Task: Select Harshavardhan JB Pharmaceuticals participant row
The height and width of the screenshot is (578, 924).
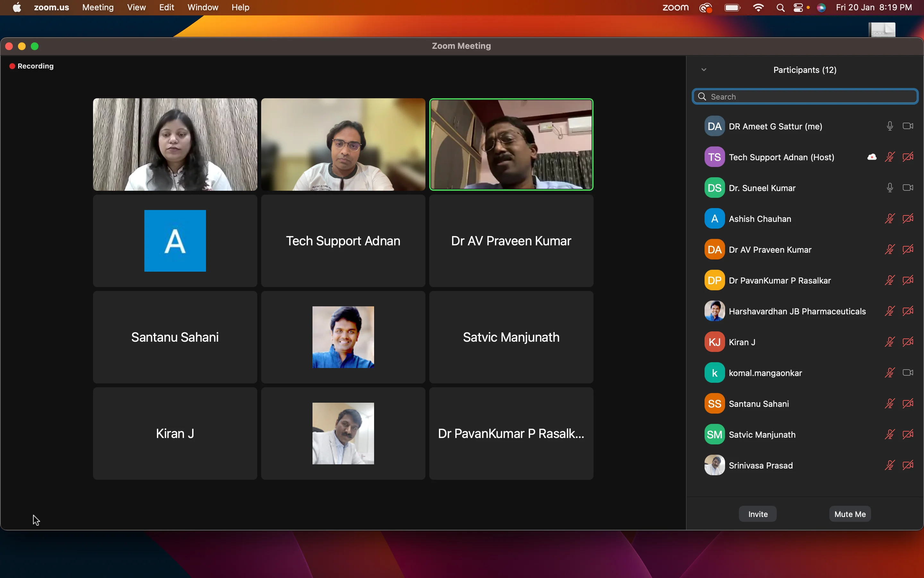Action: pos(805,311)
